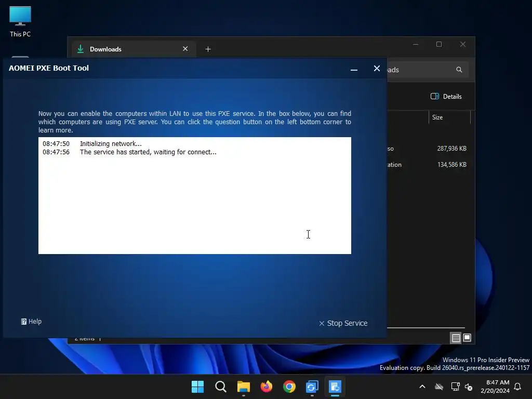This screenshot has width=532, height=399.
Task: Open the This PC desktop icon
Action: 20,22
